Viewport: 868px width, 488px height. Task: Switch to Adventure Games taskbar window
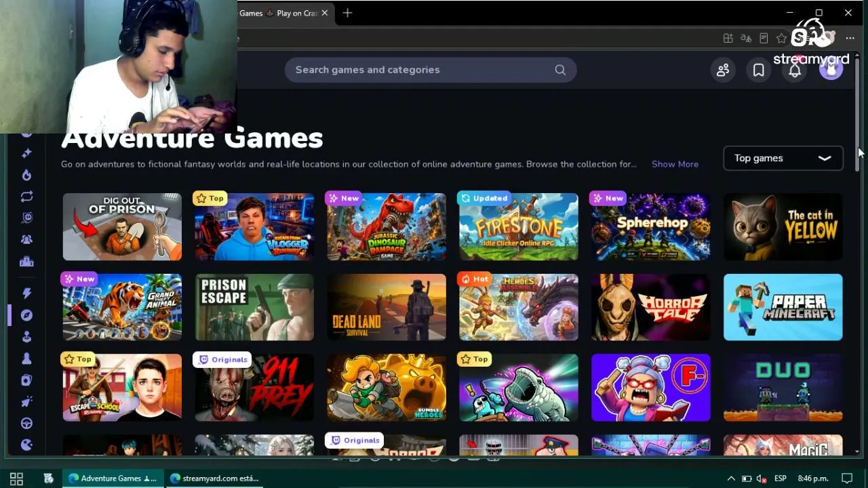pos(113,479)
